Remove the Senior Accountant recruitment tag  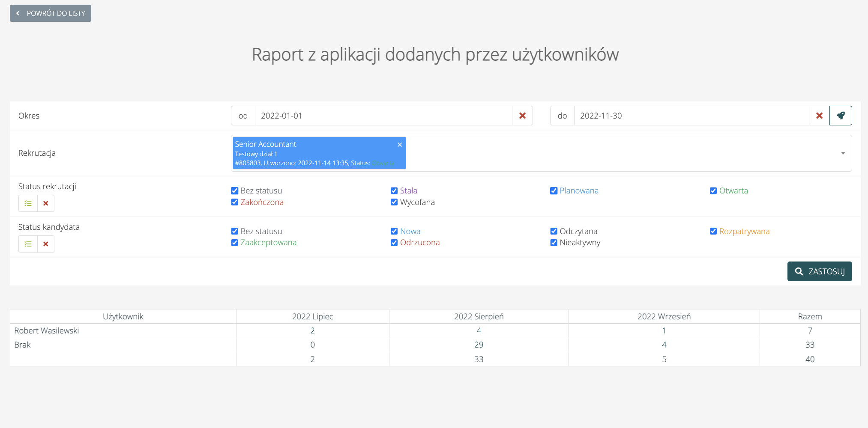(399, 145)
